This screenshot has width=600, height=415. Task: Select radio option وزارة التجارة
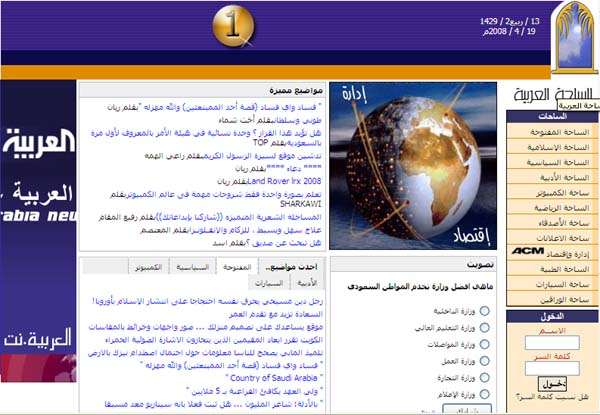484,378
